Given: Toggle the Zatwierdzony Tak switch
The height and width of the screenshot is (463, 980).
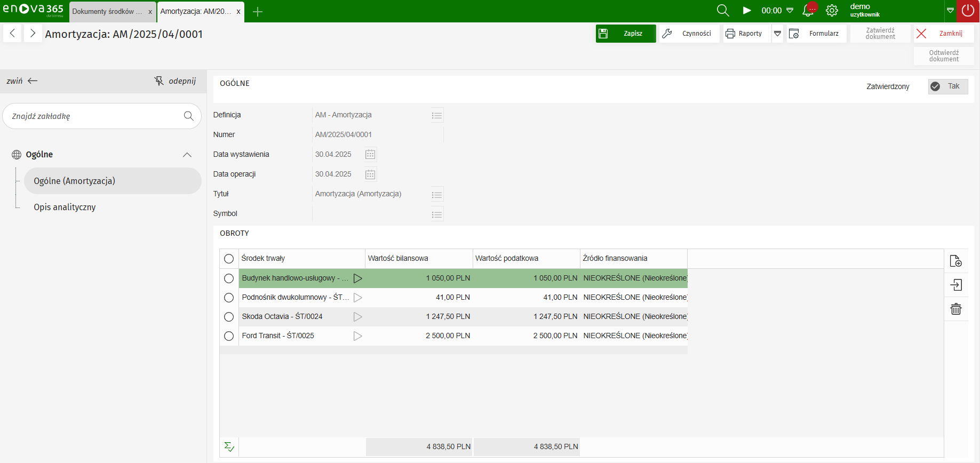Looking at the screenshot, I should pos(947,86).
